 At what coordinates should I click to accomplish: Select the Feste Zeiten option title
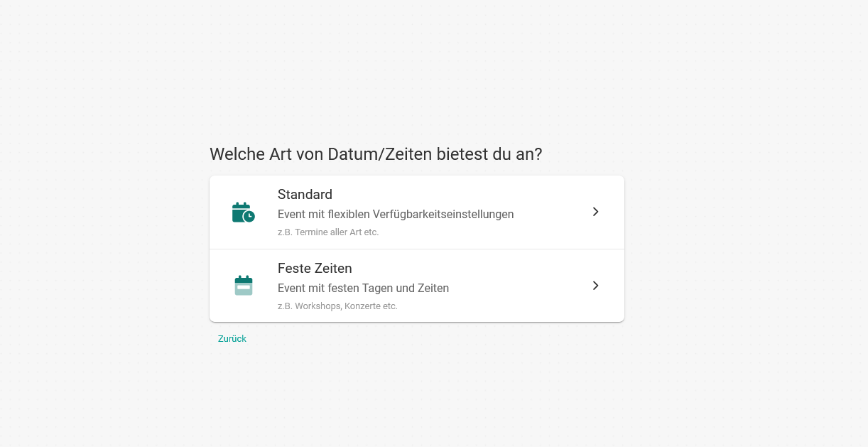[x=315, y=269]
